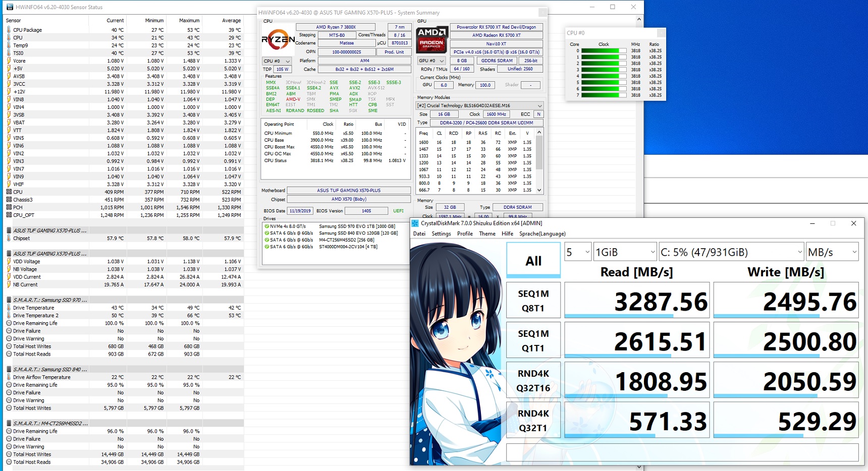The width and height of the screenshot is (868, 471).
Task: Start the SEQ1M Q1T1 test
Action: pyautogui.click(x=533, y=340)
